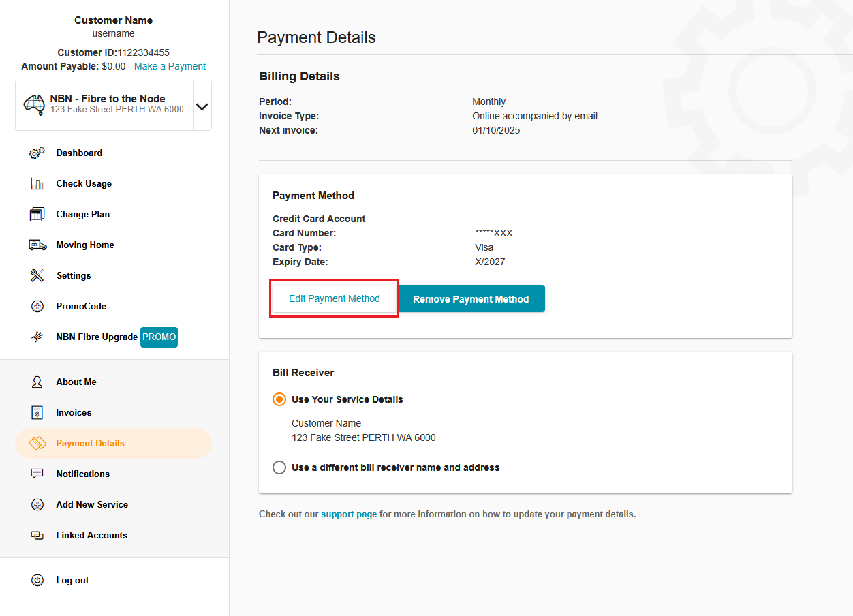
Task: Expand the NBN service selector dropdown arrow
Action: click(x=202, y=106)
